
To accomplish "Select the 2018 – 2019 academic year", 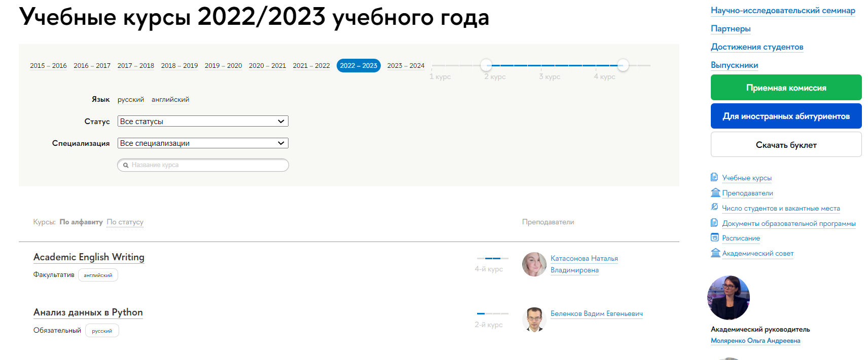I will pyautogui.click(x=179, y=66).
